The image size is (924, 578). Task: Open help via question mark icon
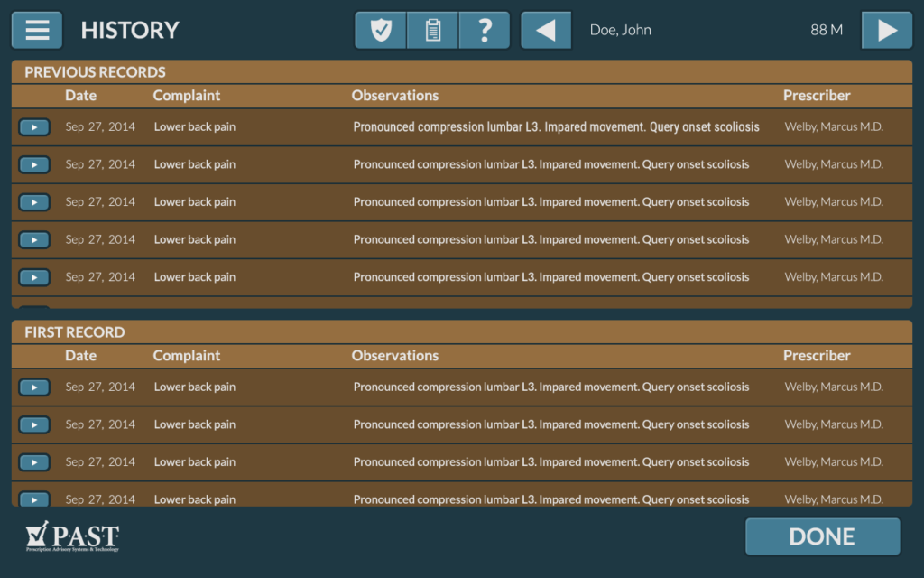[485, 30]
